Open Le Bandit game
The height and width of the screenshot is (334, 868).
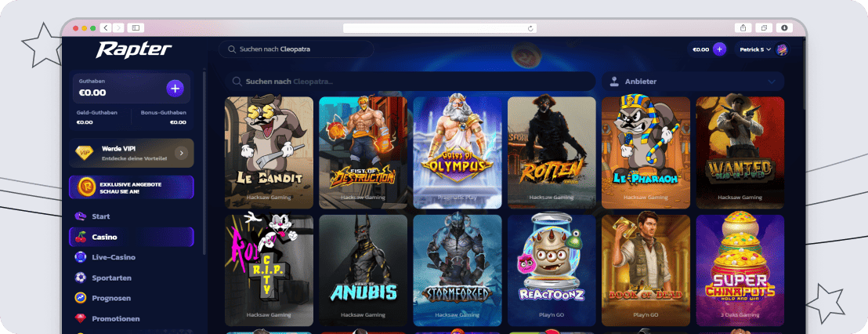269,152
